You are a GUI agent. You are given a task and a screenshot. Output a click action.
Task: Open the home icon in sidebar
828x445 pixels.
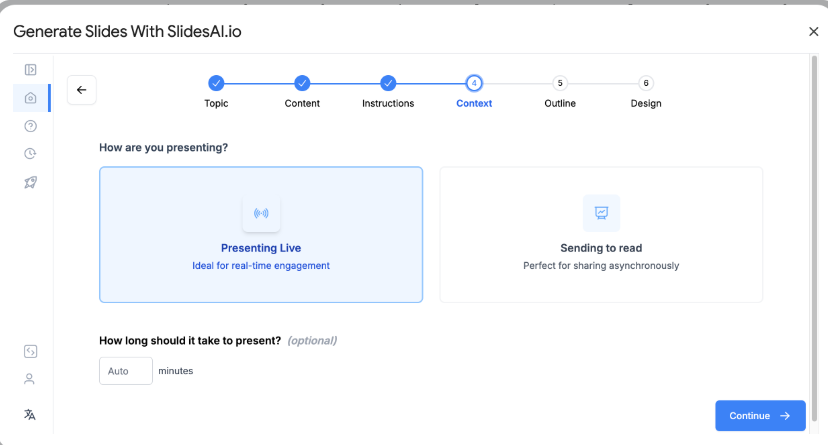point(30,98)
